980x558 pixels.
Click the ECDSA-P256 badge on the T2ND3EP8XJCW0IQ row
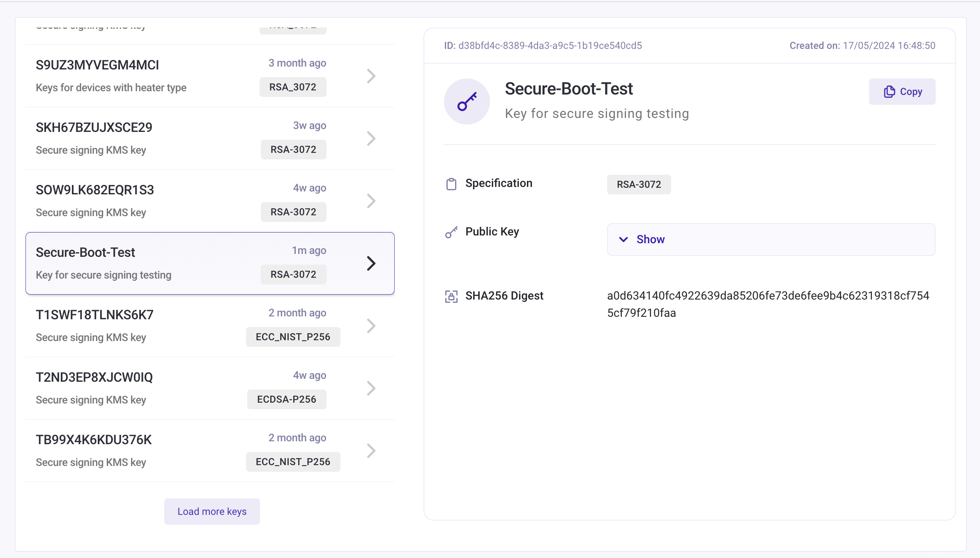286,399
